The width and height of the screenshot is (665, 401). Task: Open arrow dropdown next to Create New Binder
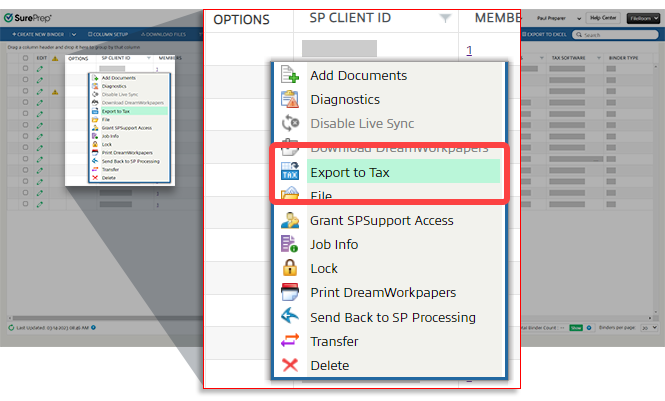(74, 34)
